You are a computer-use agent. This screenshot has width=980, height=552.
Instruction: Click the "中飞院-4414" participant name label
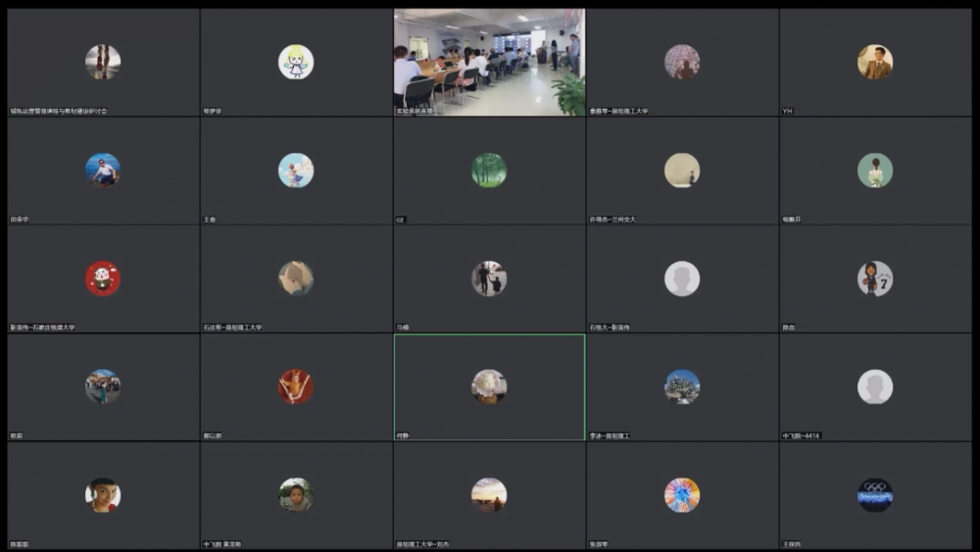[x=802, y=435]
